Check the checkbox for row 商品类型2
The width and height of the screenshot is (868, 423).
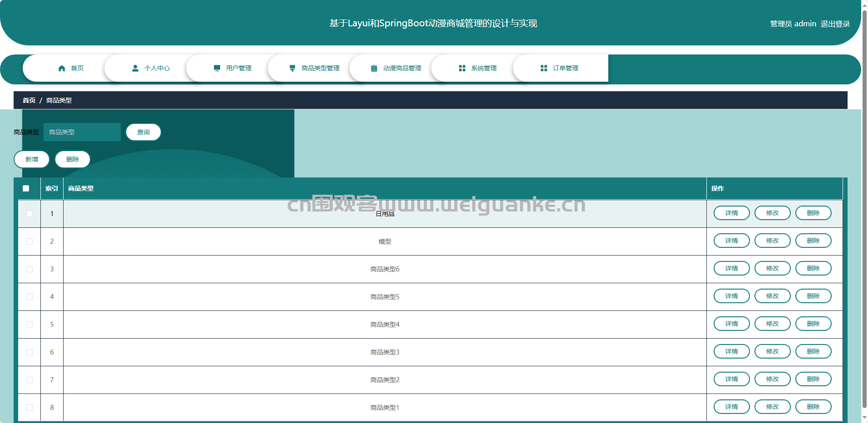click(x=30, y=380)
